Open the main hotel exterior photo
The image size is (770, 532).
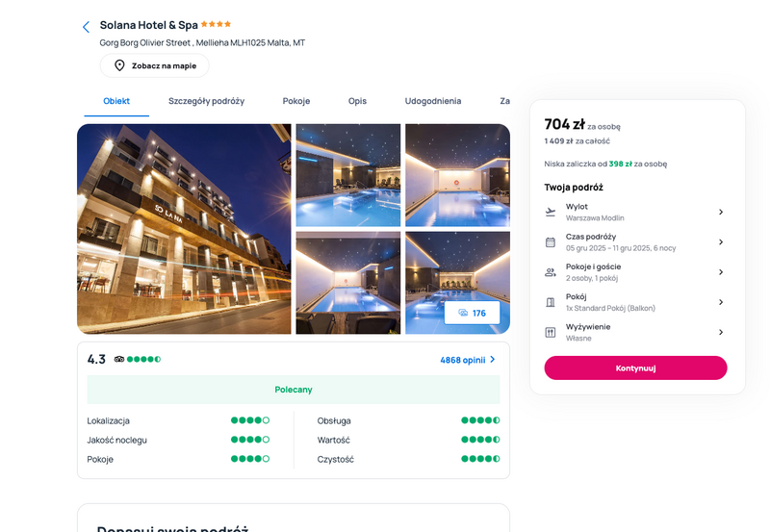184,229
